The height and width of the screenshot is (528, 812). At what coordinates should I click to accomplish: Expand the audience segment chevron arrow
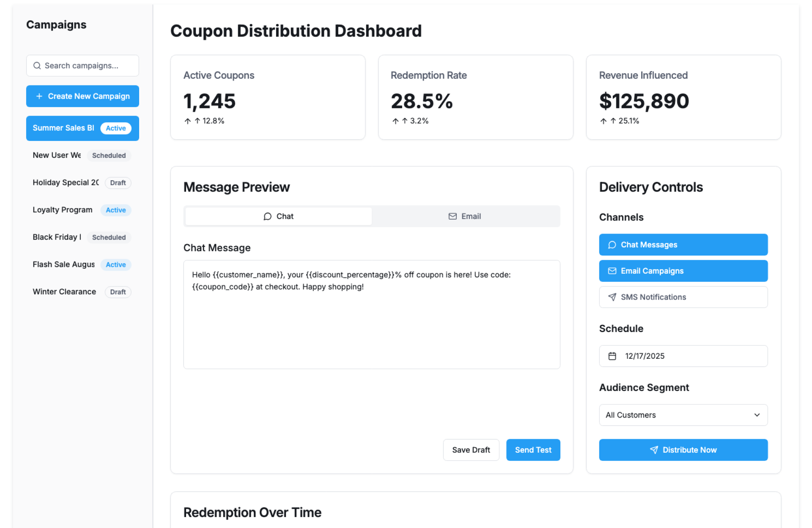coord(757,415)
